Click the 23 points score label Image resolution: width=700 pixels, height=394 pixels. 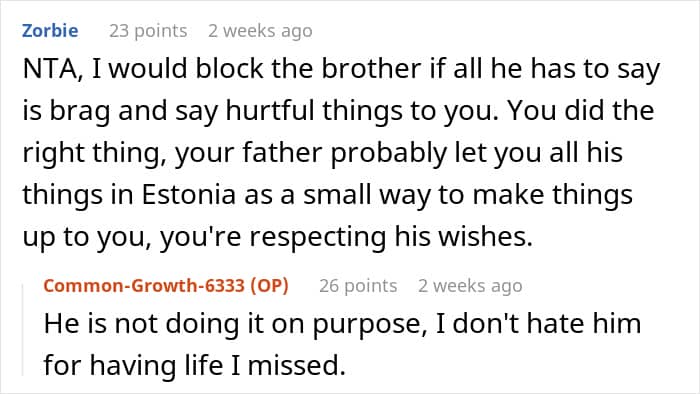(148, 31)
